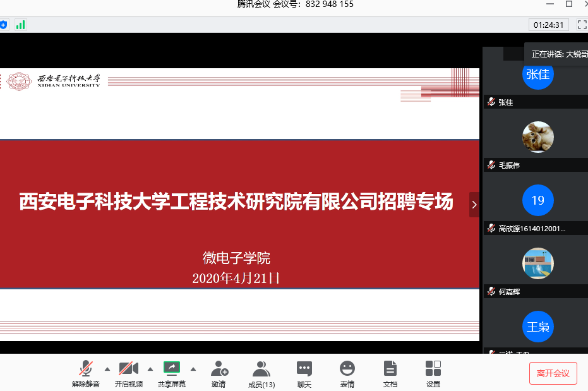588x391 pixels.
Task: Select 毛振伟's cat avatar
Action: coord(537,137)
